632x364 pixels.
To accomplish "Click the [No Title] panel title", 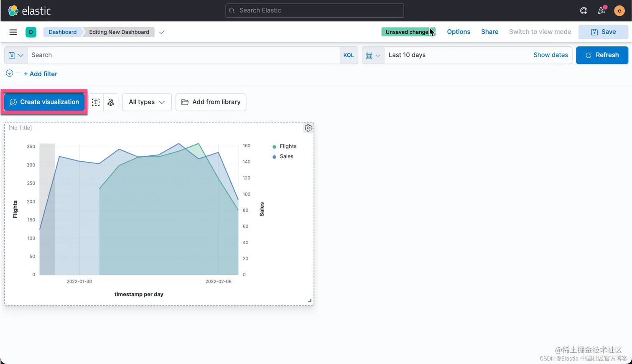I will coord(20,128).
